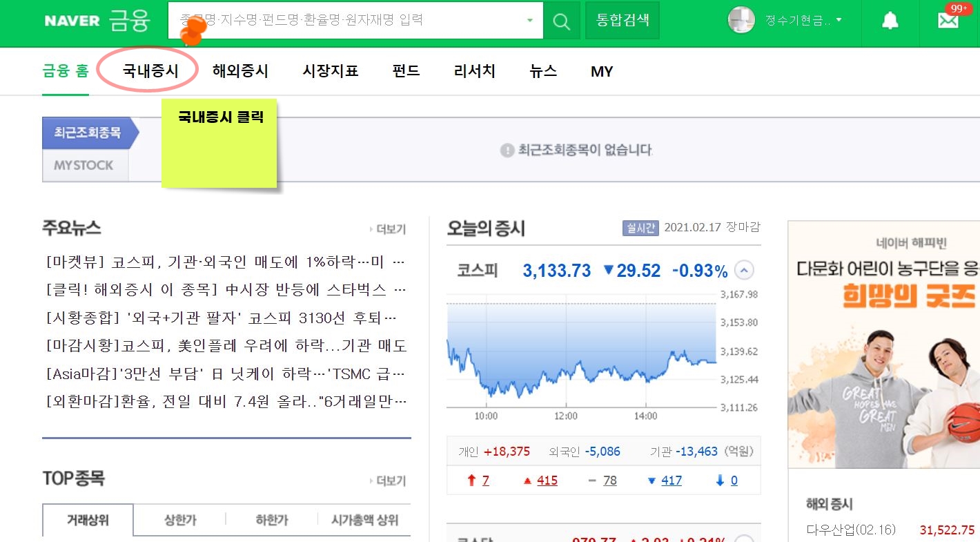Open the search box autocomplete dropdown arrow
980x542 pixels.
pyautogui.click(x=530, y=21)
